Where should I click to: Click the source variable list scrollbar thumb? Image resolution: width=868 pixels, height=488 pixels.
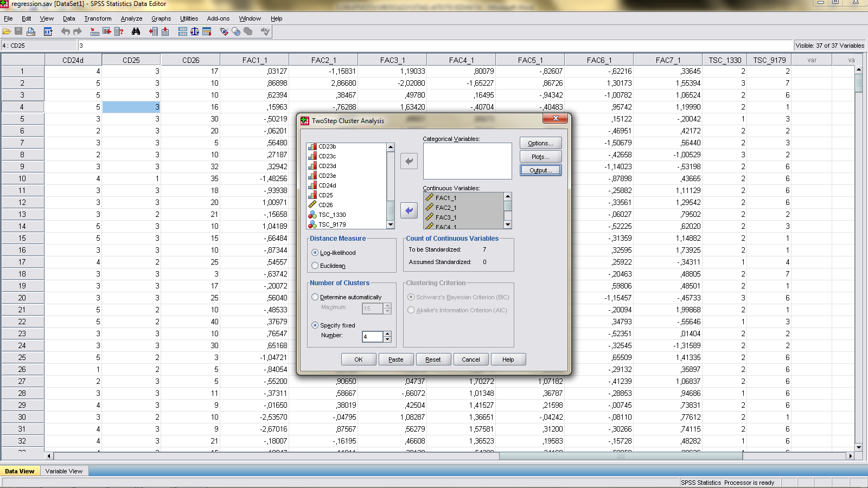coord(391,210)
